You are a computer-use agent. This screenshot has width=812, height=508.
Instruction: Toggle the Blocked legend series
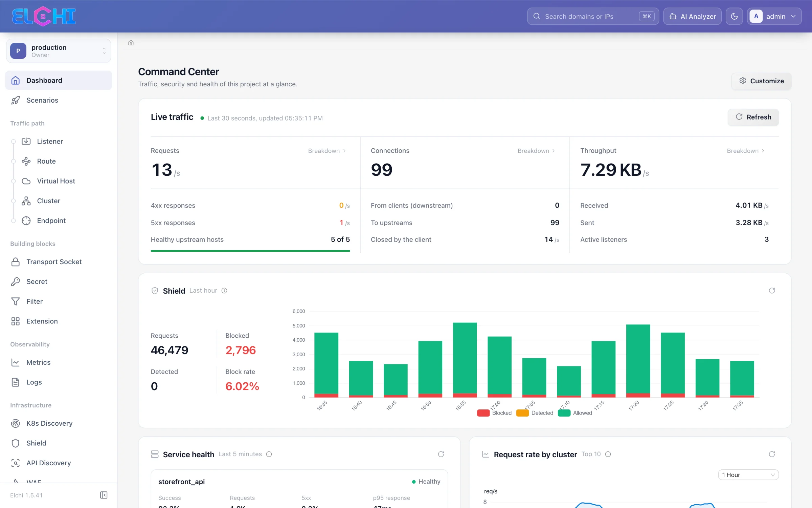494,413
